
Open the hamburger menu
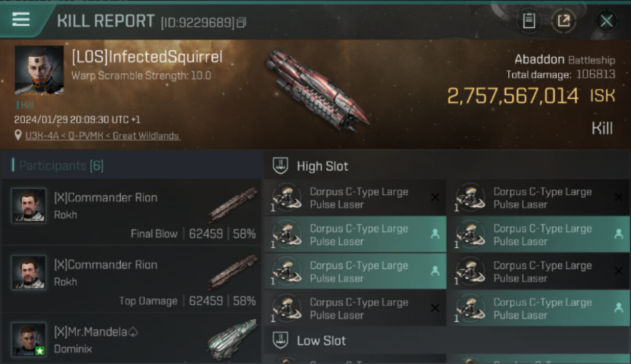pyautogui.click(x=21, y=20)
